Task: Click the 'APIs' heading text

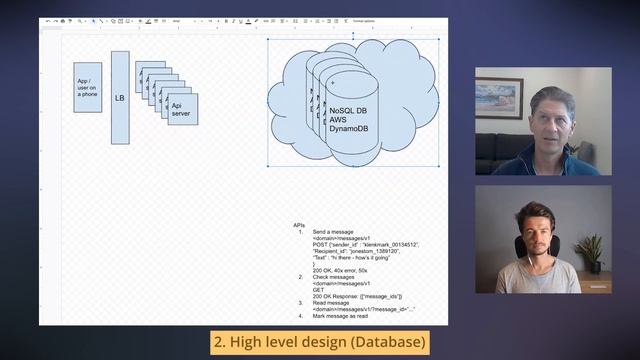Action: (299, 225)
